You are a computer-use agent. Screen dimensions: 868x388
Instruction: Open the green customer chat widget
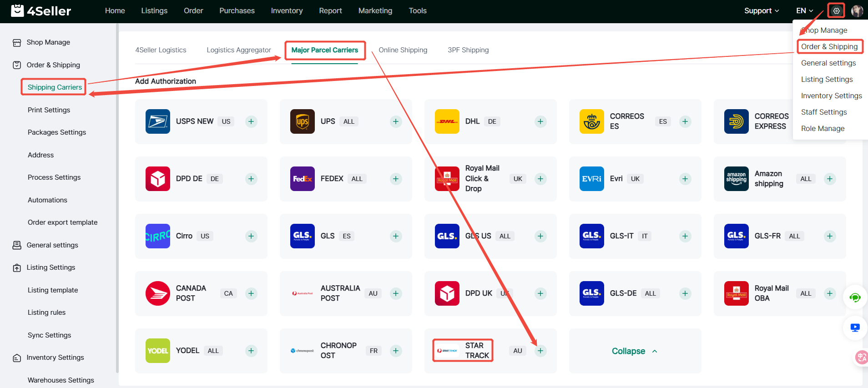point(855,298)
